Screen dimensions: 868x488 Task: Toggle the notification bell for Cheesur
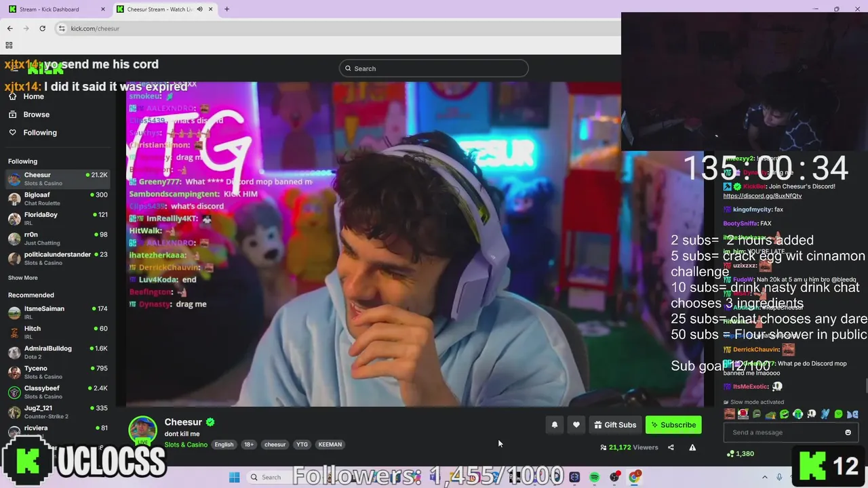(554, 425)
